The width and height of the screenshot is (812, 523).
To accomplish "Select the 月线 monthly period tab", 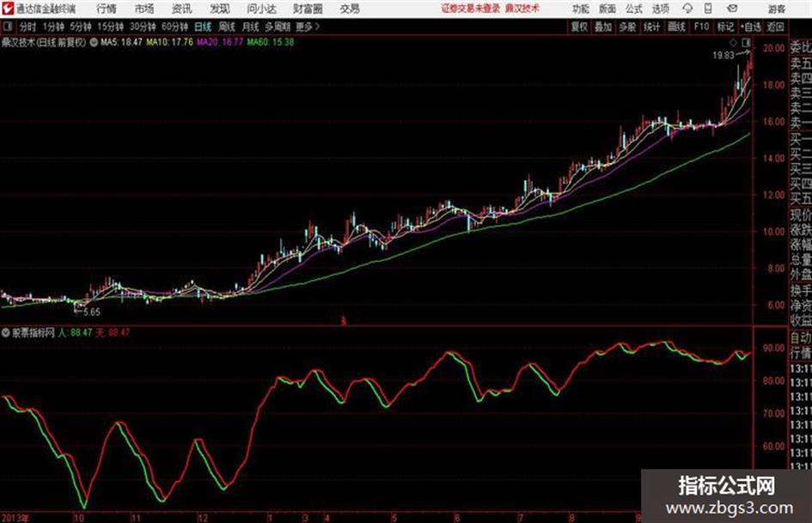I will click(250, 27).
